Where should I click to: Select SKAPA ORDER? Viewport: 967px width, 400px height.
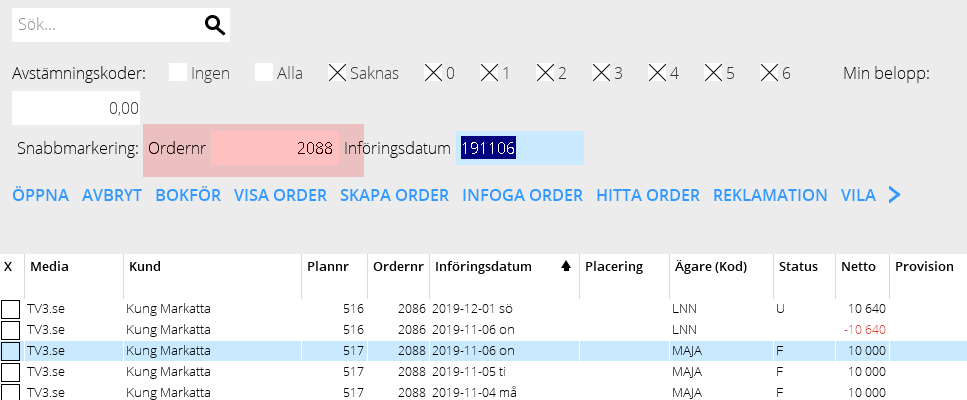[395, 195]
